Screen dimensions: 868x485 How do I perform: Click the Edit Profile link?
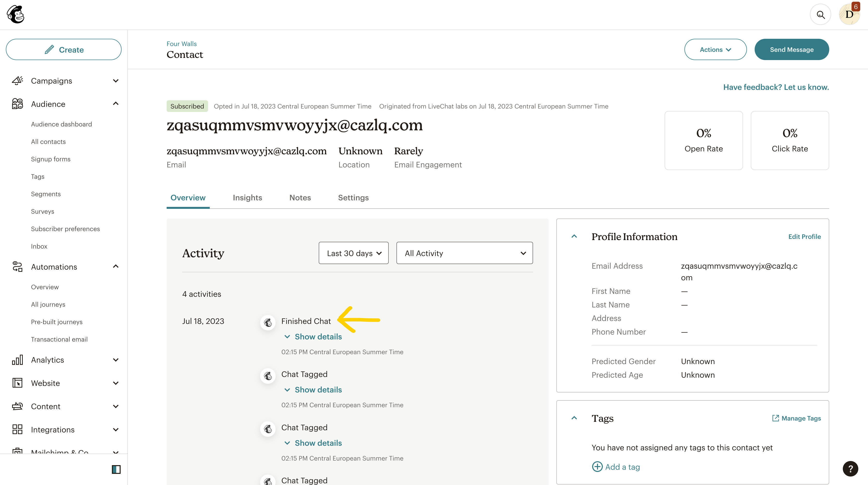click(x=804, y=237)
